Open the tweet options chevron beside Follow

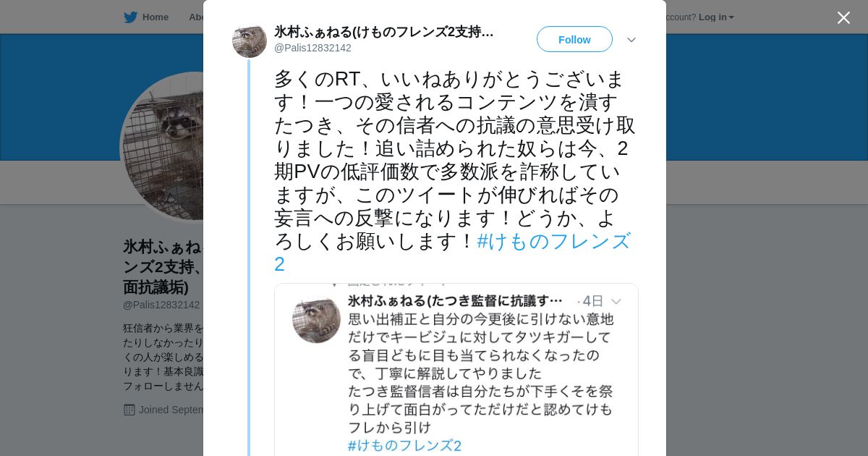tap(631, 40)
